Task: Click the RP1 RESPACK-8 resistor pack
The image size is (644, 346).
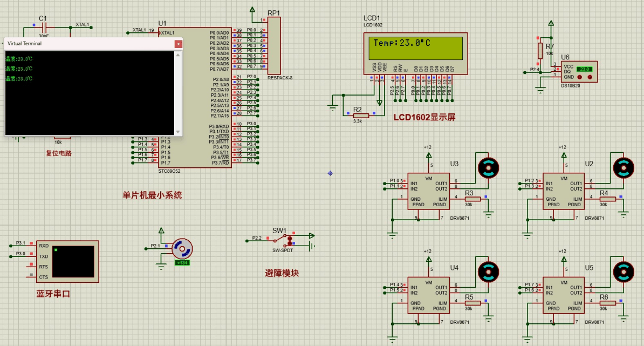Action: click(x=274, y=45)
